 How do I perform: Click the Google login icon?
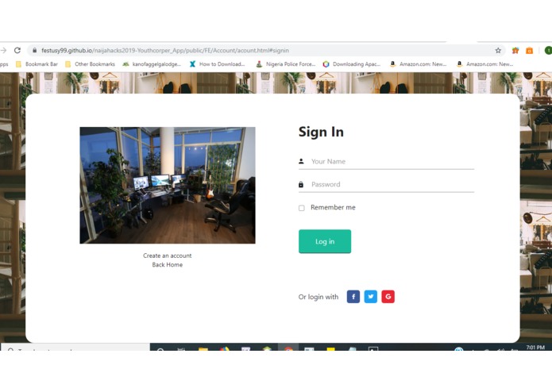388,297
